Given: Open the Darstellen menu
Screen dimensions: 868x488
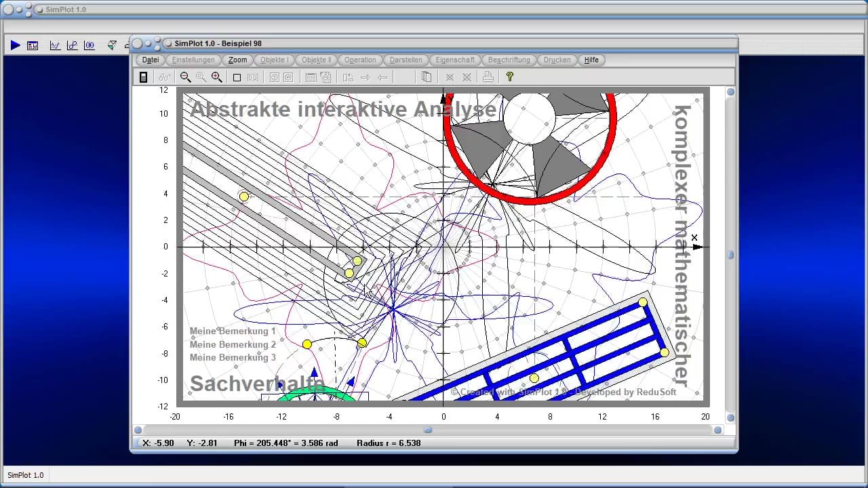Looking at the screenshot, I should coord(406,60).
